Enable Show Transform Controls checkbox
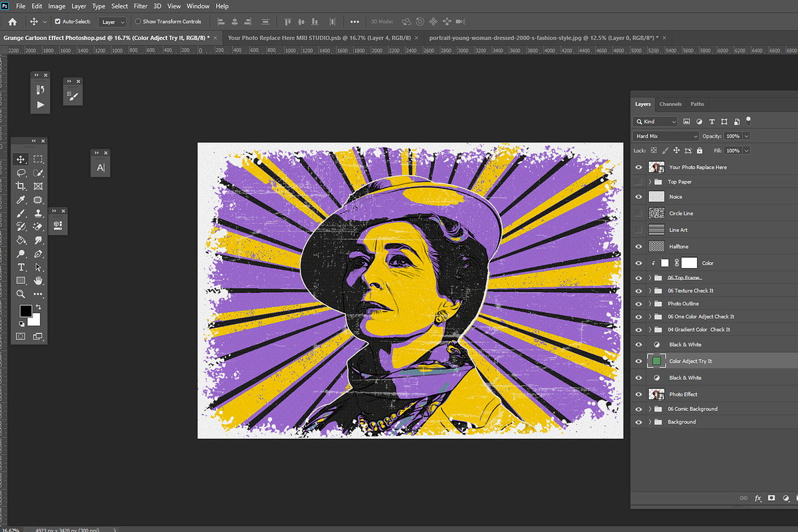This screenshot has width=798, height=532. [138, 21]
